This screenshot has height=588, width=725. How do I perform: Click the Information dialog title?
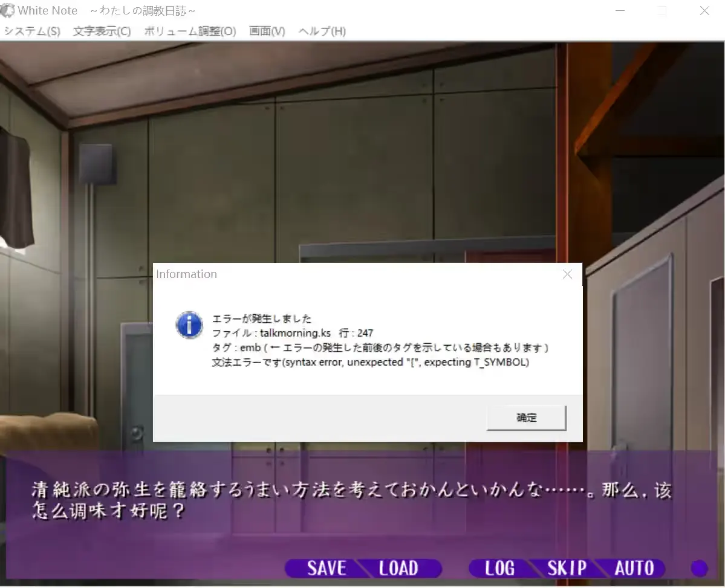pyautogui.click(x=186, y=274)
